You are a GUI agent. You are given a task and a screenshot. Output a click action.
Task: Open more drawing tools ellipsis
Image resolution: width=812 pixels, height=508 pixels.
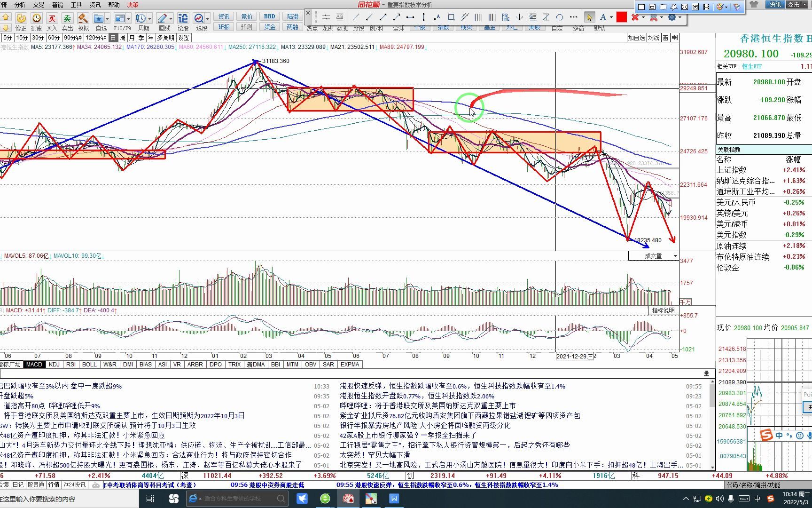(573, 17)
